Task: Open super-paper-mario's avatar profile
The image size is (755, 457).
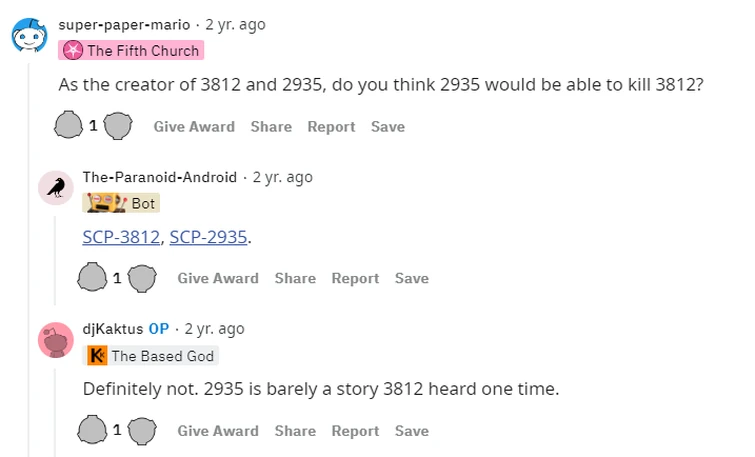Action: 28,36
